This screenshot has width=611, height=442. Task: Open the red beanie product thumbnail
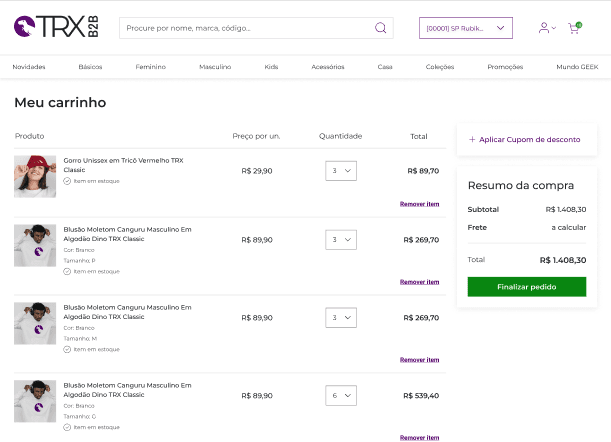point(35,176)
